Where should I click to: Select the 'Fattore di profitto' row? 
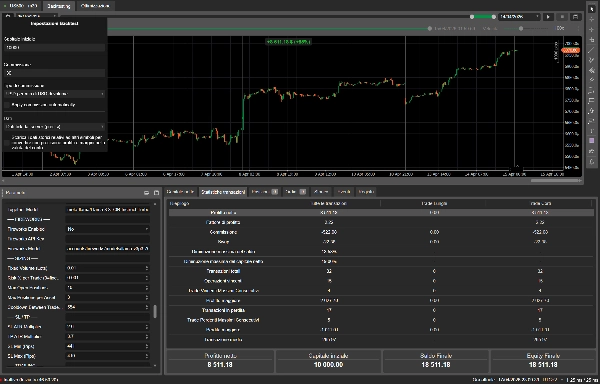pos(382,222)
